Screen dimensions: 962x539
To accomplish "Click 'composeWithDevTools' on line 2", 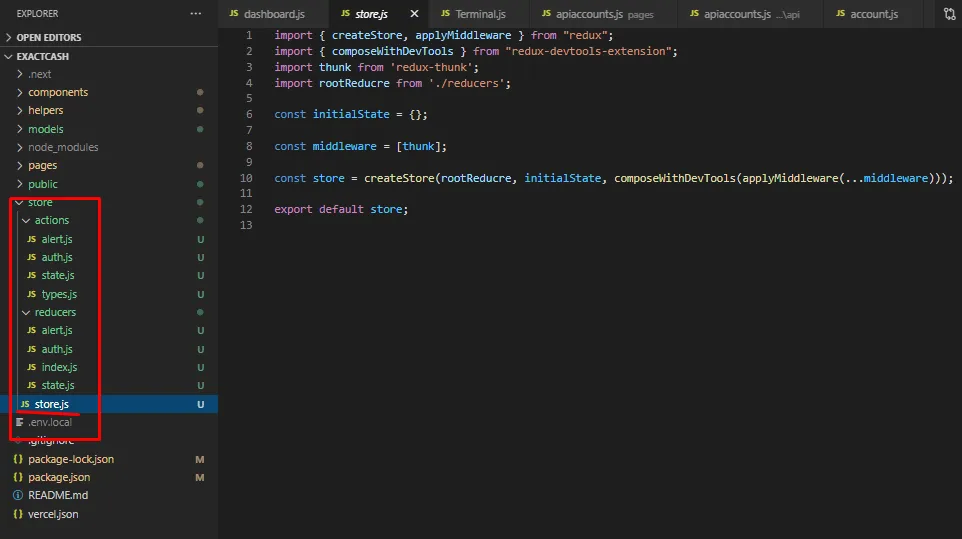I will (x=393, y=51).
